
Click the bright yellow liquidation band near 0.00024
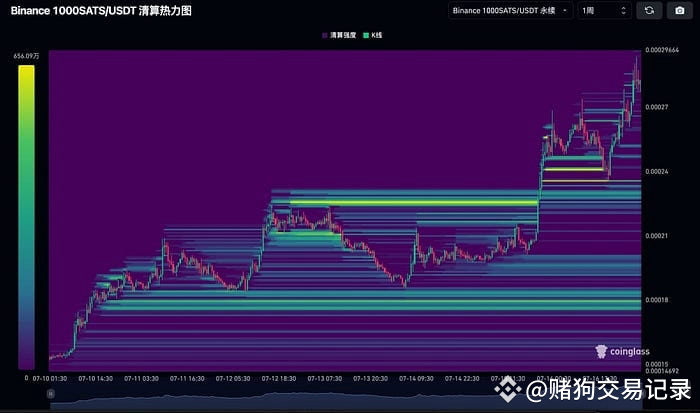[x=573, y=169]
